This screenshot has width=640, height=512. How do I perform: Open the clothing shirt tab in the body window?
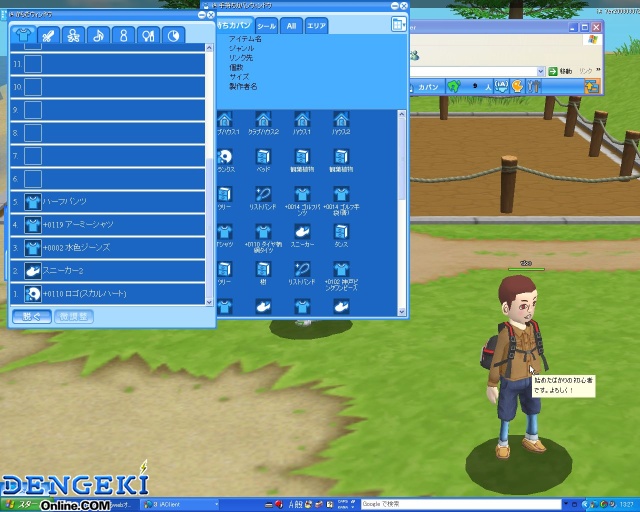(24, 35)
